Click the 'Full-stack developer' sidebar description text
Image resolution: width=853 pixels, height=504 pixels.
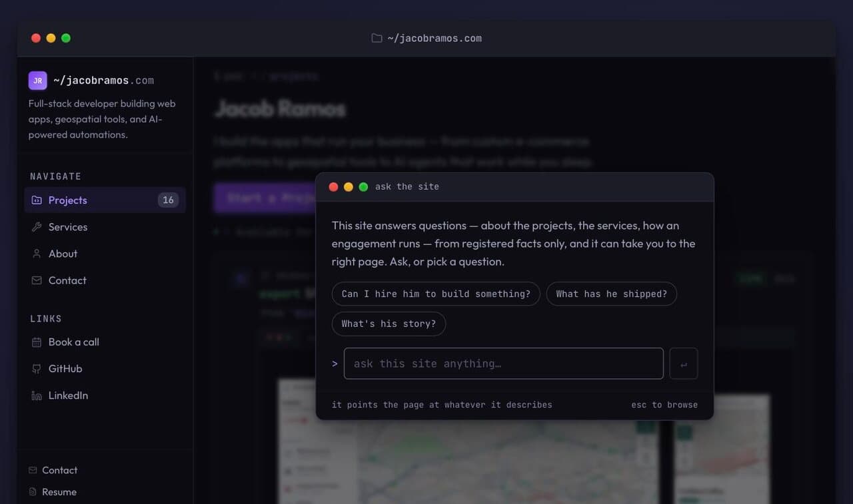pyautogui.click(x=102, y=119)
